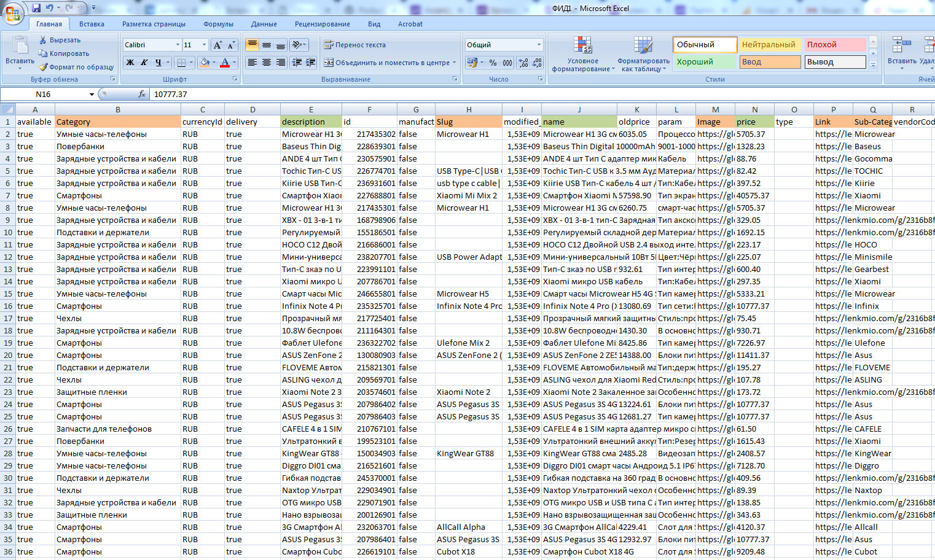Copy selection with Копировать
This screenshot has width=935, height=560.
64,53
